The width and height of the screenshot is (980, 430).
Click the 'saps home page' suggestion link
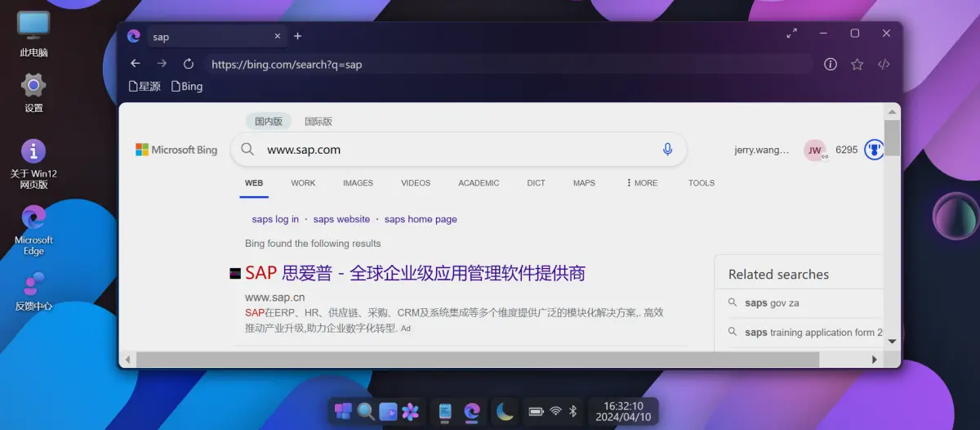[421, 219]
